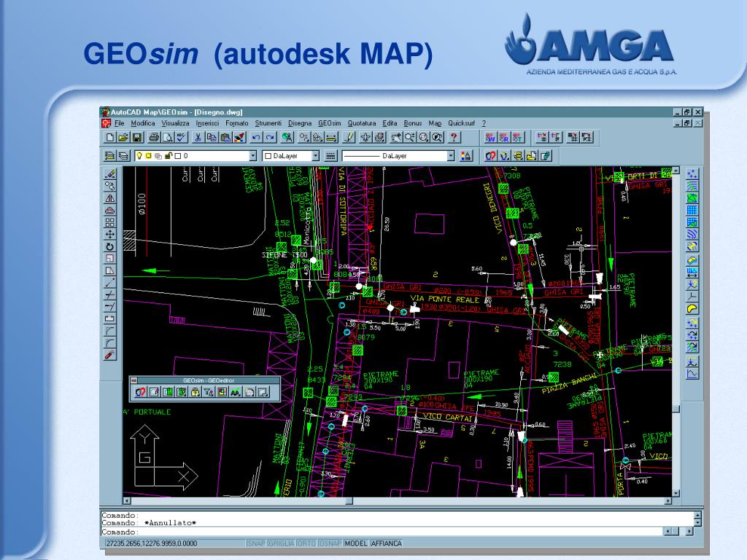Click the horizontal scrollbar thumb under drawing
747x560 pixels.
pos(349,501)
